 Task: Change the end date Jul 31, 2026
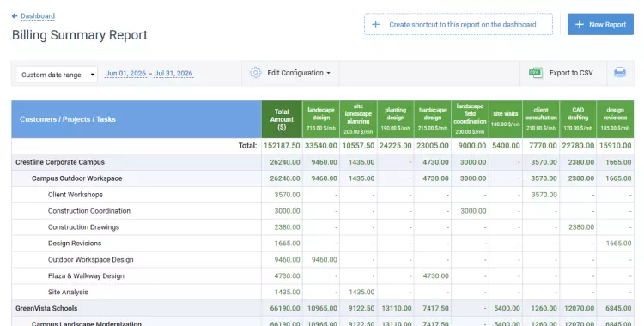(173, 74)
